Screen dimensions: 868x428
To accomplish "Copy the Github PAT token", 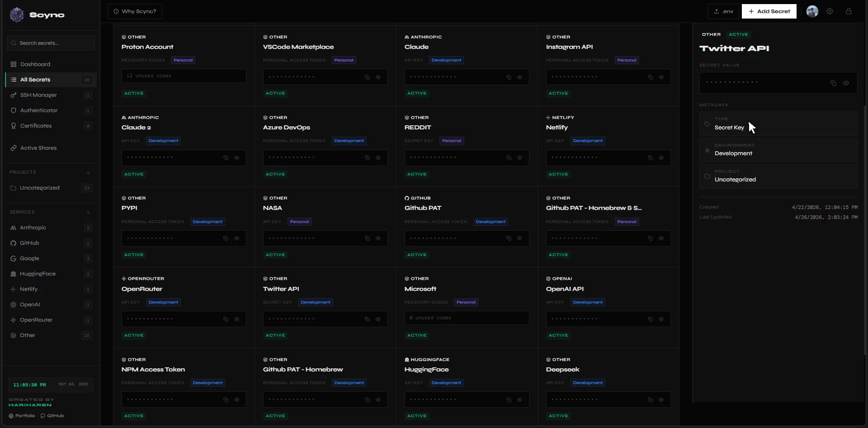I will click(509, 238).
